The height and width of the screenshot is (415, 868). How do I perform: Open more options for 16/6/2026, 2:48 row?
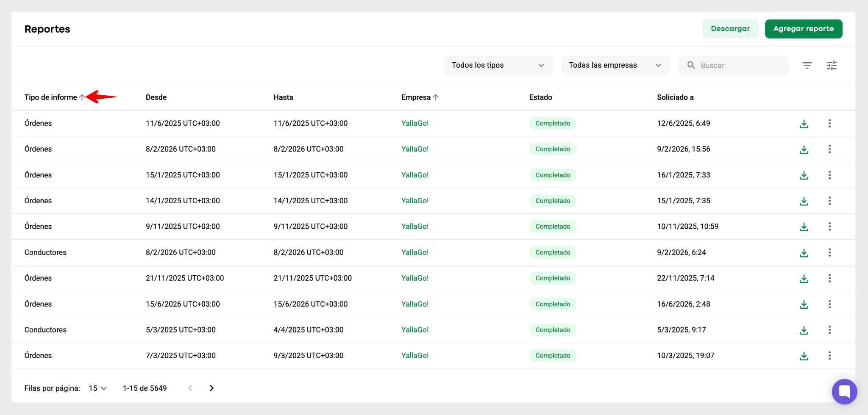pos(829,304)
